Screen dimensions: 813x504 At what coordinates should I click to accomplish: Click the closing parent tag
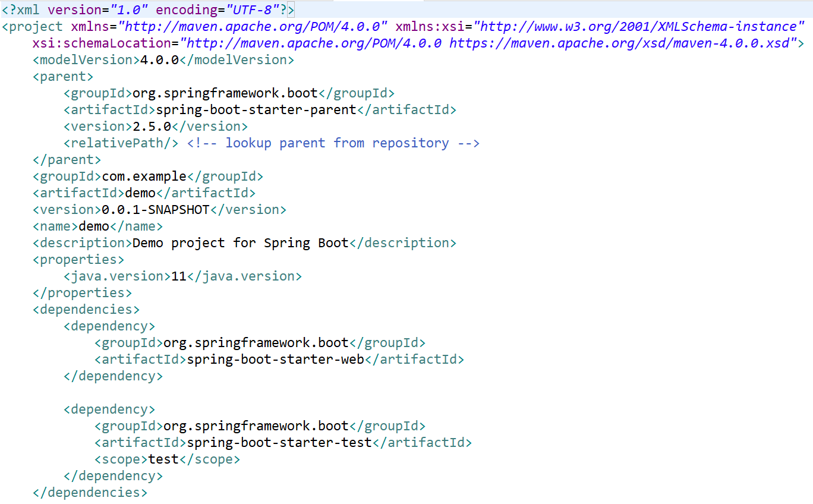pyautogui.click(x=67, y=159)
